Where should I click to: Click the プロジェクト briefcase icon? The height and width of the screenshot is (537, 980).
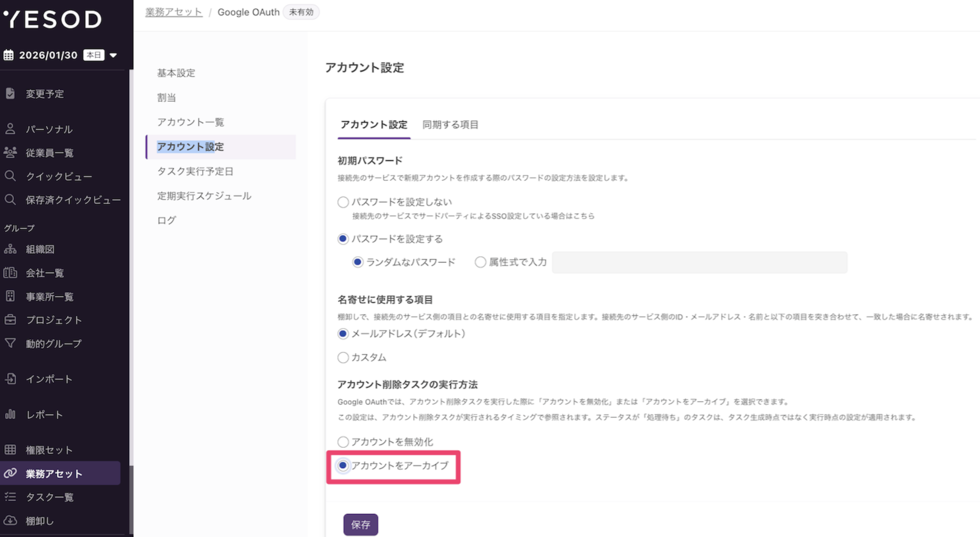(x=10, y=320)
